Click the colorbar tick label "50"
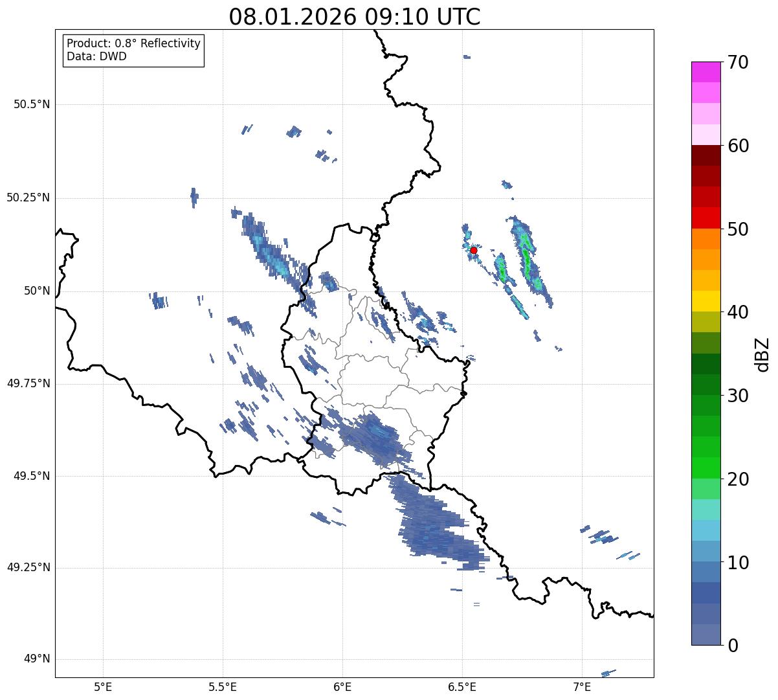This screenshot has width=778, height=700. tap(738, 229)
